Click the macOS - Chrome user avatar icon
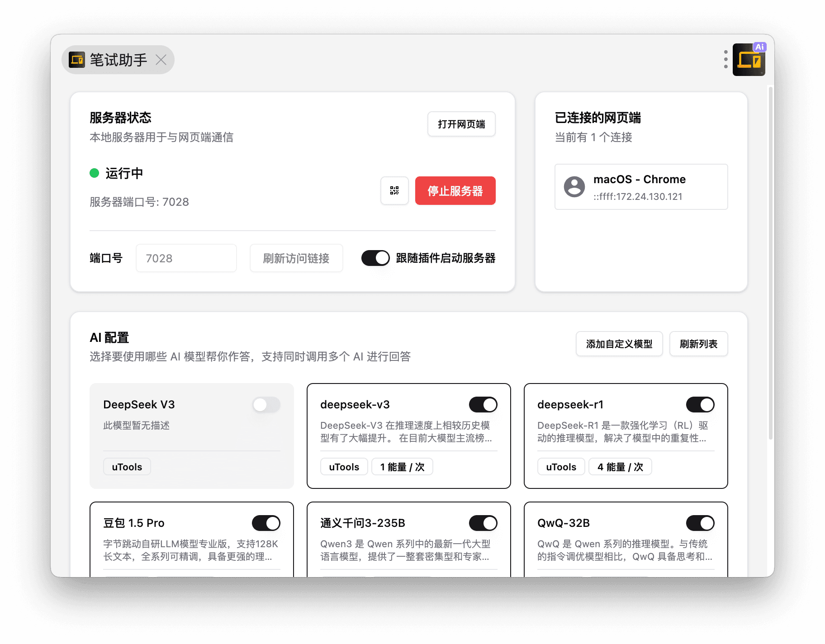The height and width of the screenshot is (644, 825). (574, 187)
